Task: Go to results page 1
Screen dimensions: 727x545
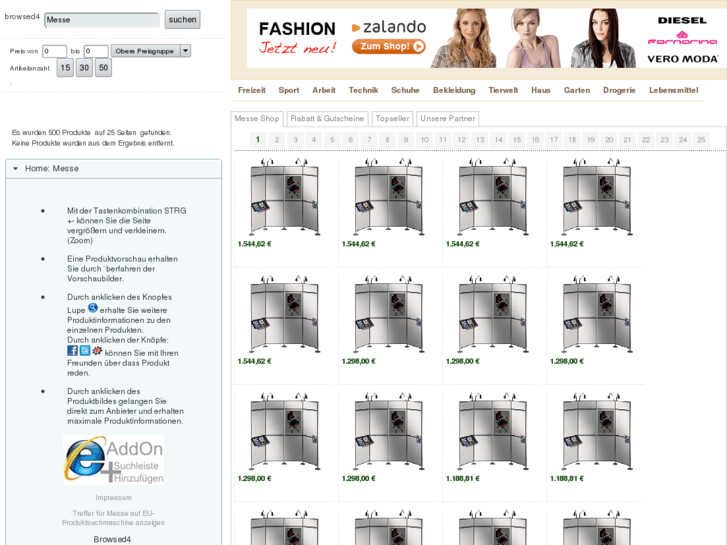Action: point(258,140)
